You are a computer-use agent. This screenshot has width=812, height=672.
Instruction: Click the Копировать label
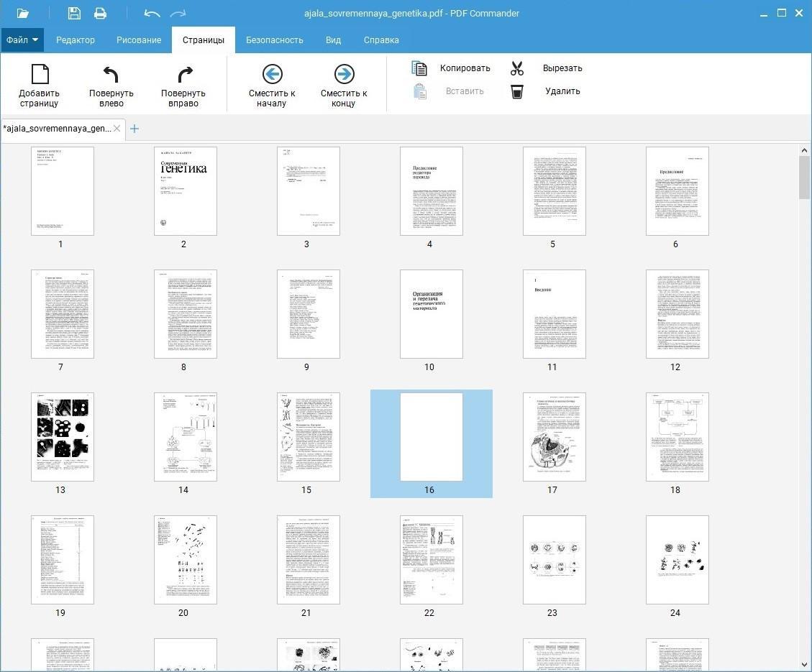[x=465, y=68]
